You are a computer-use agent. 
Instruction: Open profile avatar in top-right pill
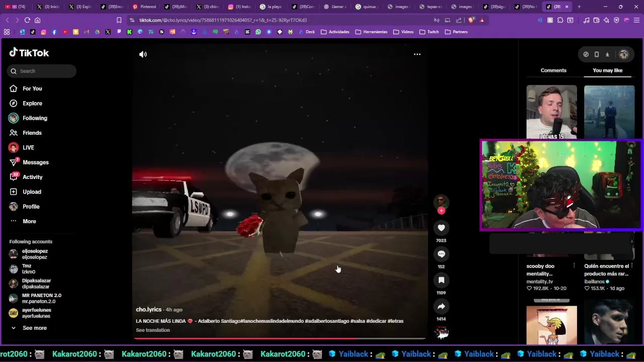point(624,54)
